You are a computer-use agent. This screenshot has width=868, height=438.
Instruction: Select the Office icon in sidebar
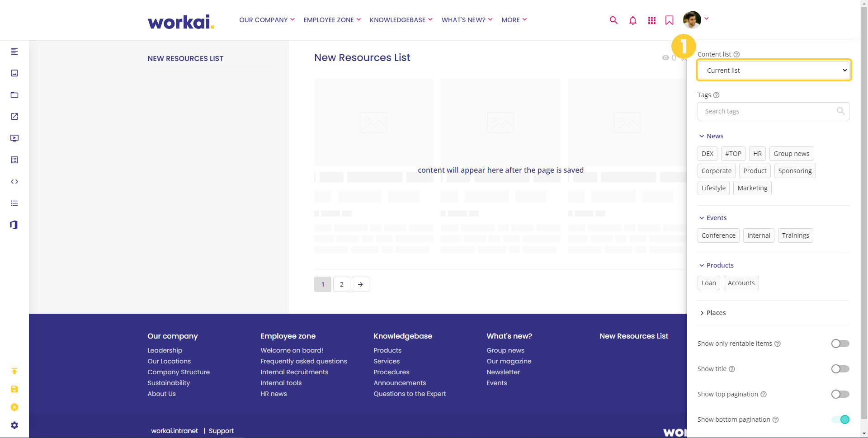pyautogui.click(x=14, y=225)
